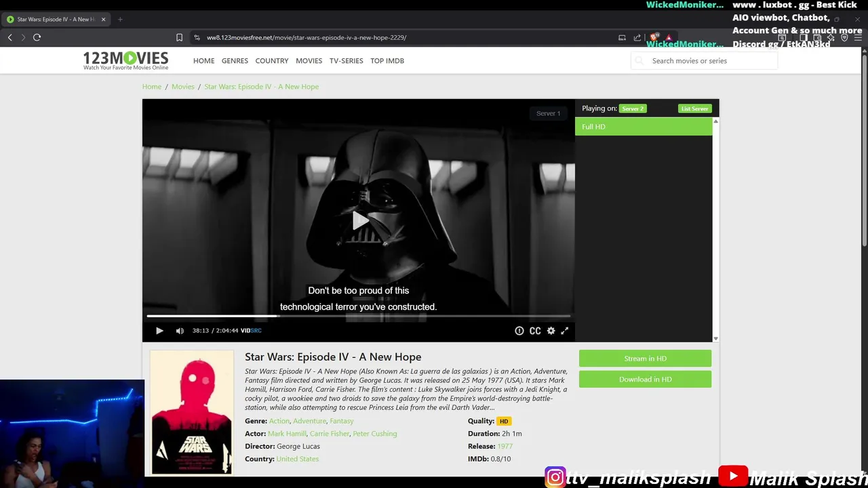Viewport: 868px width, 488px height.
Task: Click the browser forward arrow
Action: click(23, 37)
